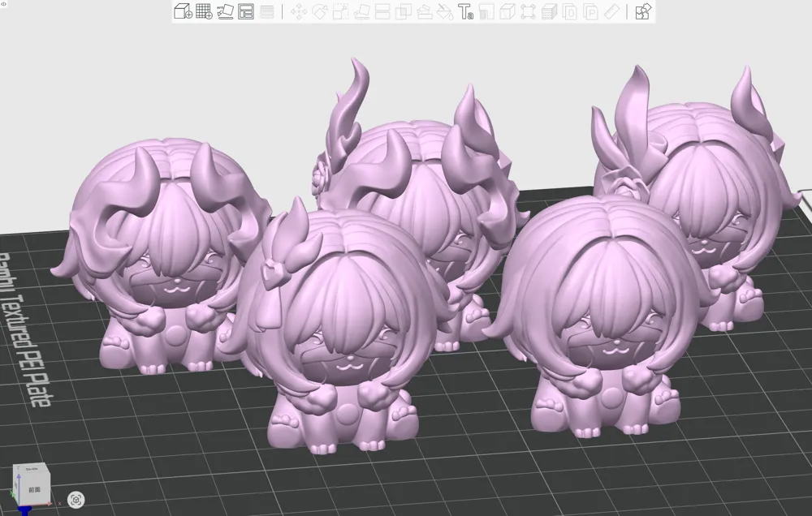Click the Add plate grid icon

coord(204,11)
